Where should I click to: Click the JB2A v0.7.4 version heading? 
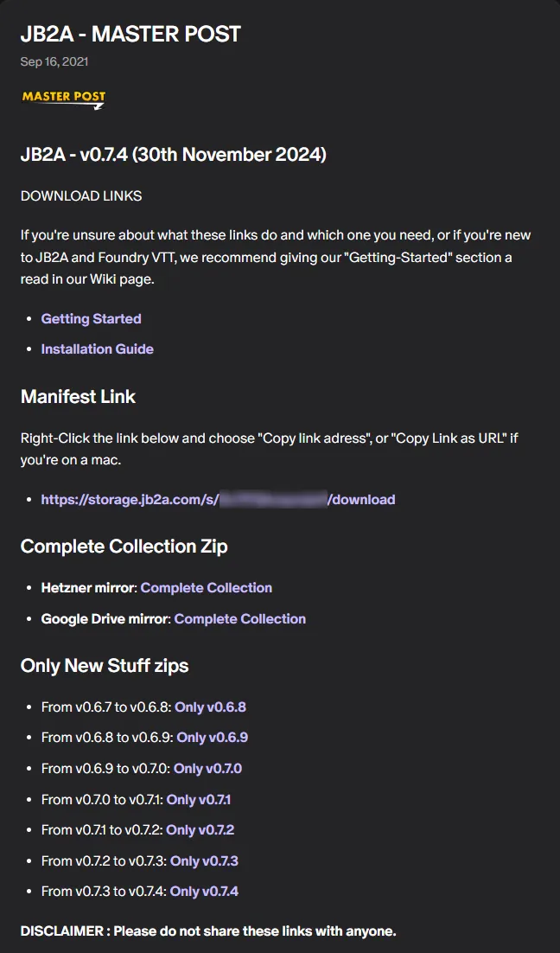point(173,155)
